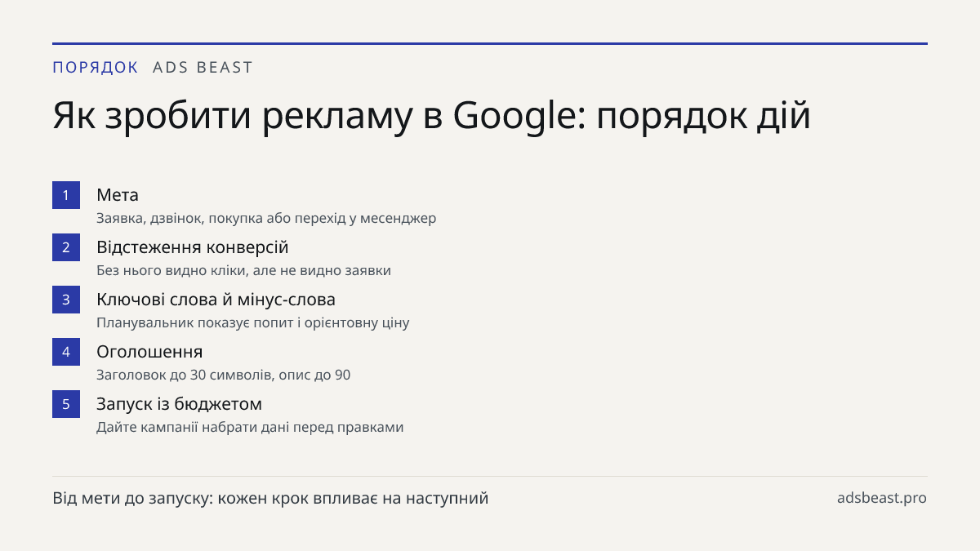
Task: Select the step title 'Ключові слова й мінус-слова'
Action: (x=216, y=300)
